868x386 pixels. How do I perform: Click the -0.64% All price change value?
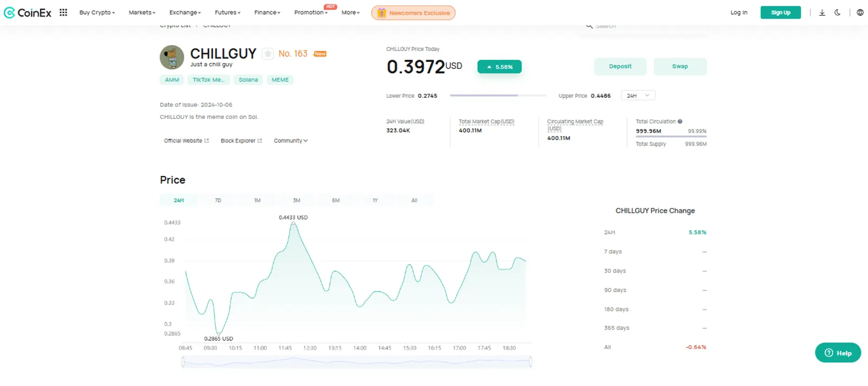point(696,347)
